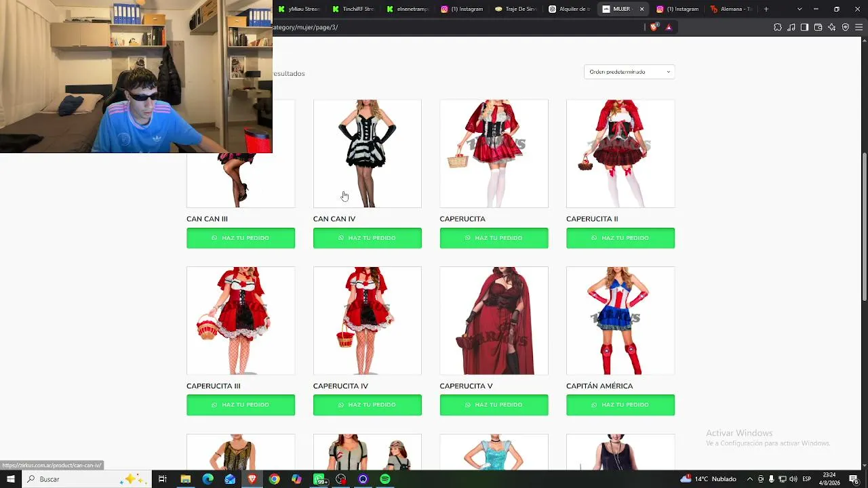Open Google Chrome from the taskbar

tap(274, 479)
